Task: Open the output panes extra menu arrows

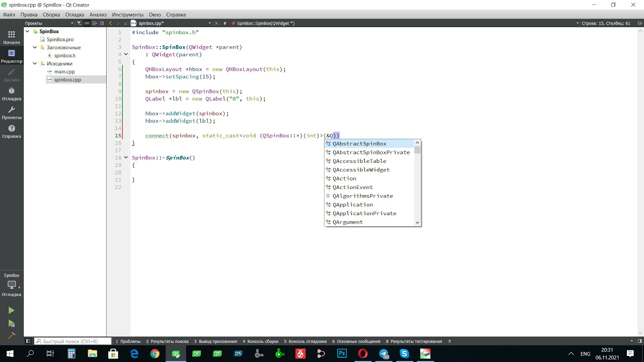Action: (449, 341)
